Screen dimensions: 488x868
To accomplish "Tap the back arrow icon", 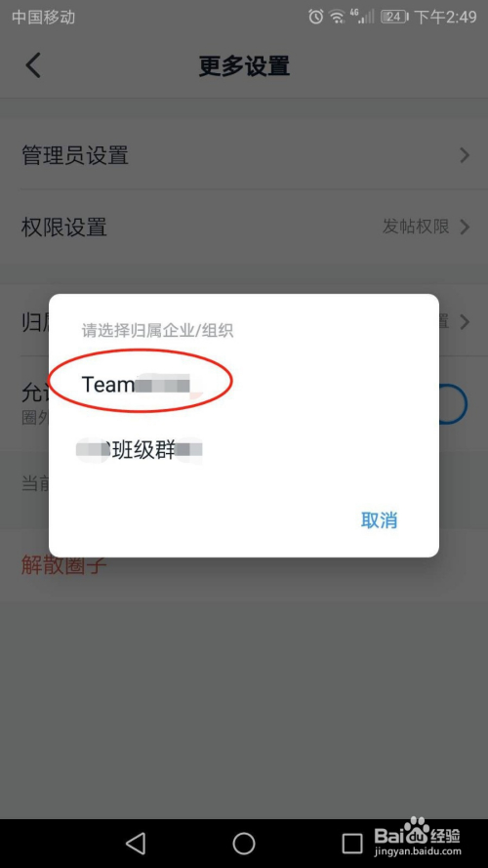I will coord(33,65).
